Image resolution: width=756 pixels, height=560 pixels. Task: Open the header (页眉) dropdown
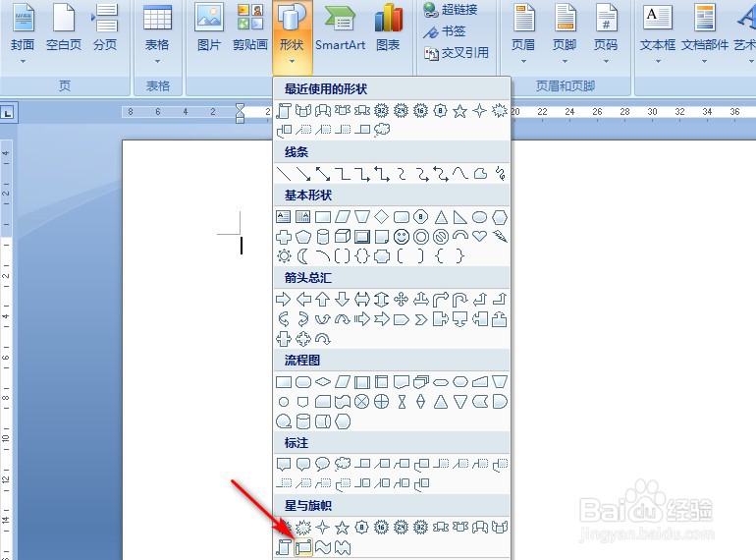523,33
